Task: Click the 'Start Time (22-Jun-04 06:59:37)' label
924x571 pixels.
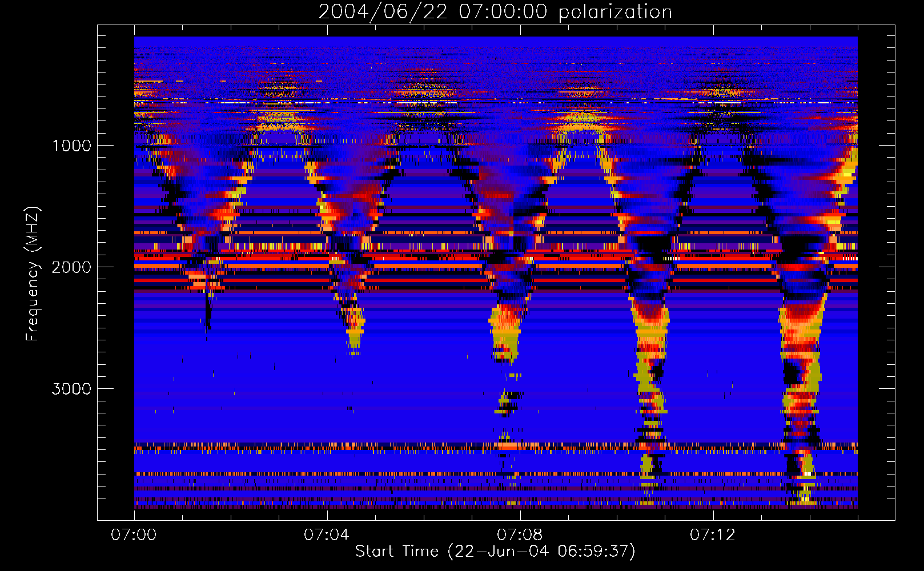Action: click(495, 552)
